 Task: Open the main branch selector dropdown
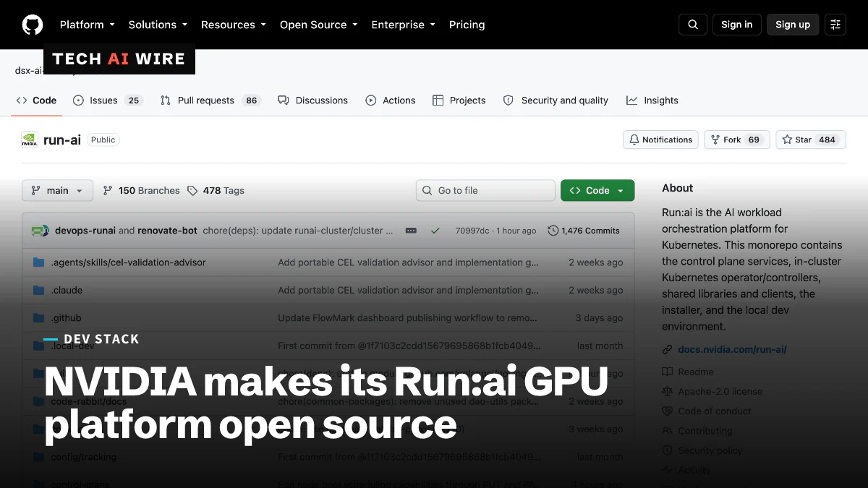pos(58,191)
